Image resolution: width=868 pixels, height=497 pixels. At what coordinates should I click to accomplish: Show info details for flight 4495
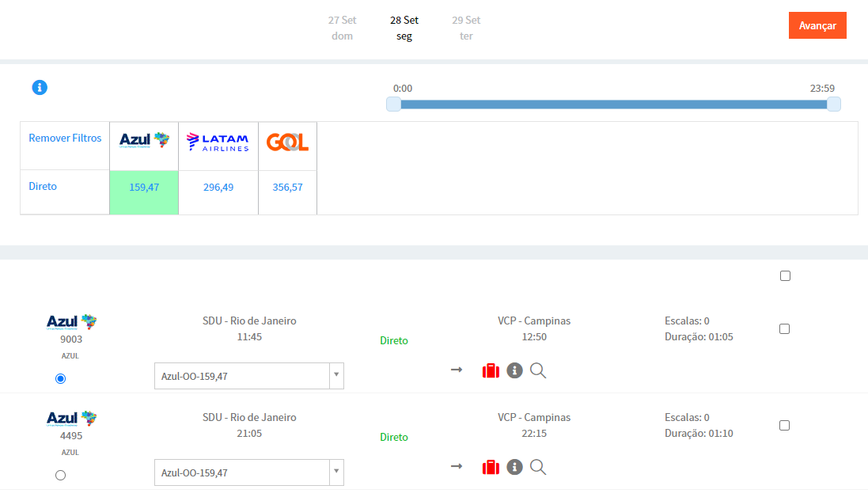click(514, 467)
